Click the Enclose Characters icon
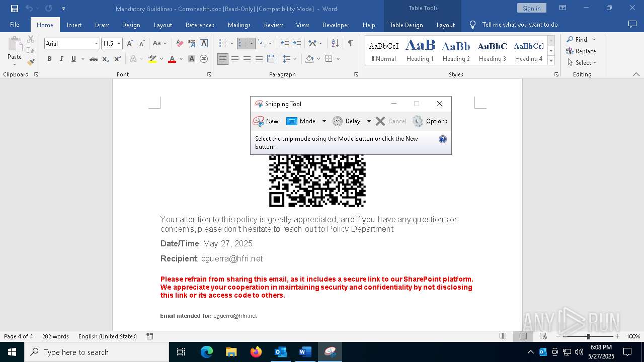Screen dimensions: 644x362 pos(204,59)
